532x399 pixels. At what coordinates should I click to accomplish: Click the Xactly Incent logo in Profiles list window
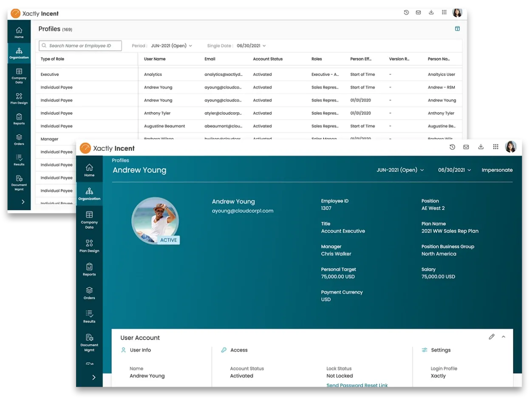35,14
